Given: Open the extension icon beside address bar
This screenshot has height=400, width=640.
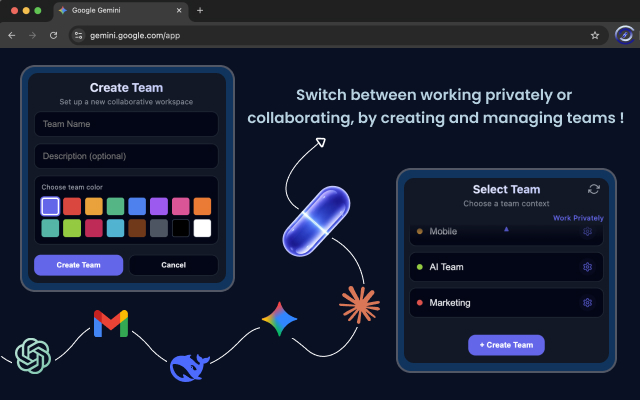Looking at the screenshot, I should [x=624, y=35].
